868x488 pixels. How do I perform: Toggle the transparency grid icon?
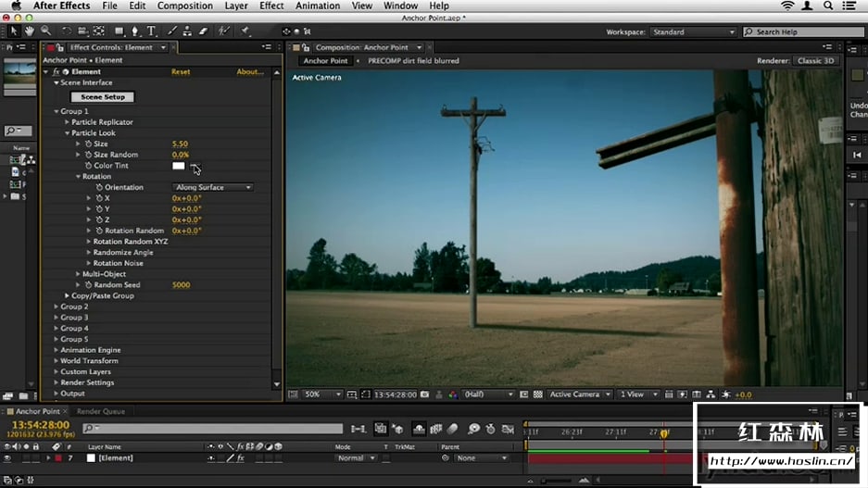537,394
